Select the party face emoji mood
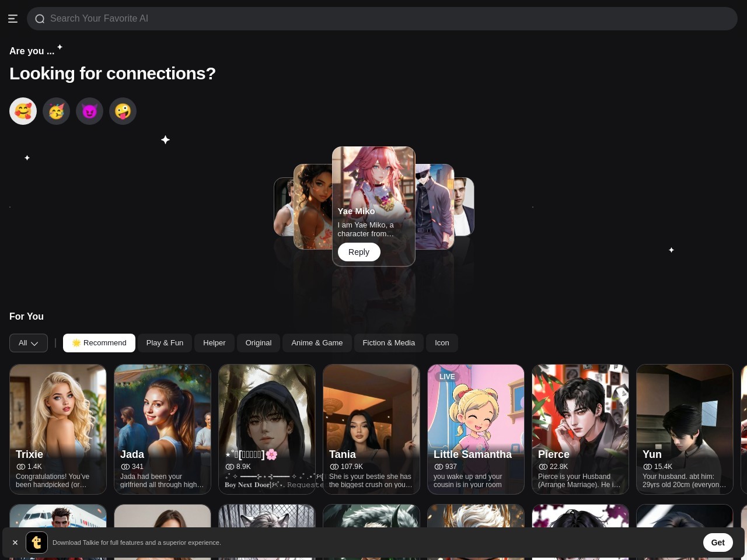This screenshot has width=747, height=560. [x=56, y=111]
